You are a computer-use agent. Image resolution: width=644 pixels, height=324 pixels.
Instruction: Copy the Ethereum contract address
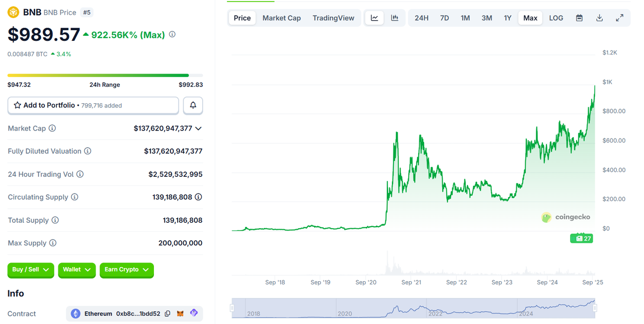click(x=168, y=313)
